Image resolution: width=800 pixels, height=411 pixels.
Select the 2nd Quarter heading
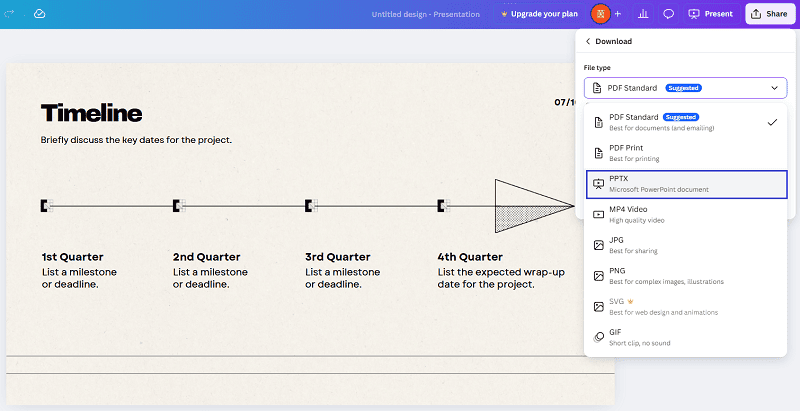206,257
